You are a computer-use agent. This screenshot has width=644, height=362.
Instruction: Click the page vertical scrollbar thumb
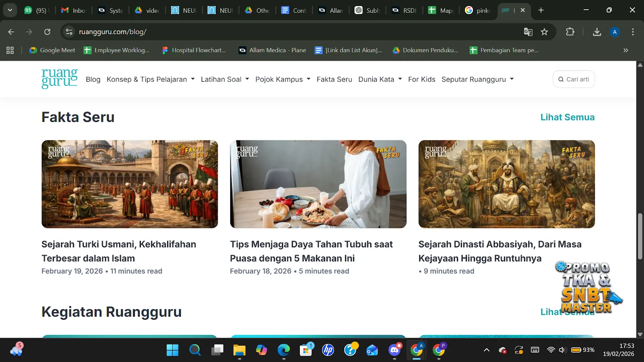[640, 237]
